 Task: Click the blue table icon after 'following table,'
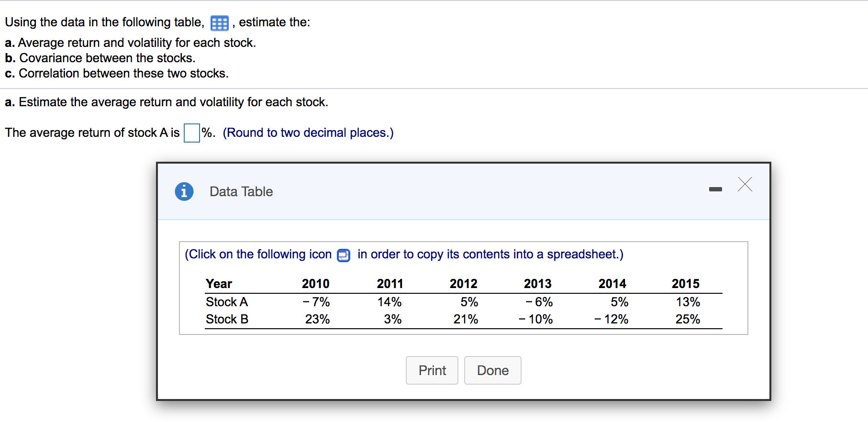coord(219,22)
